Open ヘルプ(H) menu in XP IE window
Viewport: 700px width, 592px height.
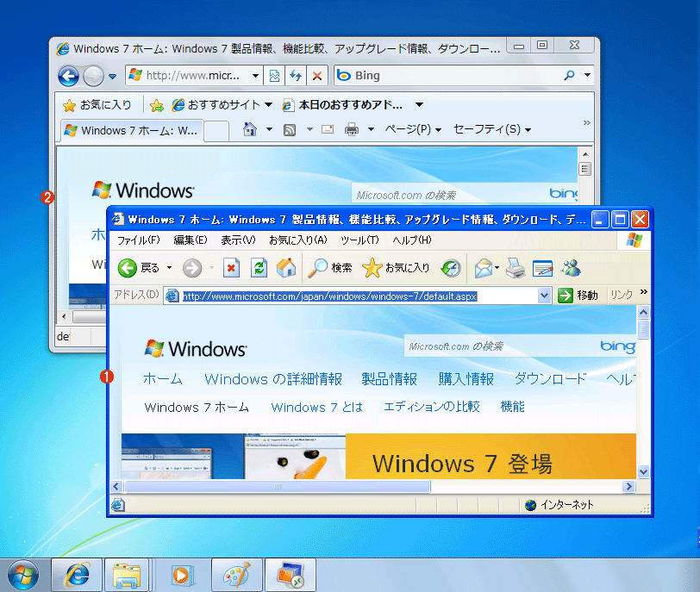[x=412, y=240]
